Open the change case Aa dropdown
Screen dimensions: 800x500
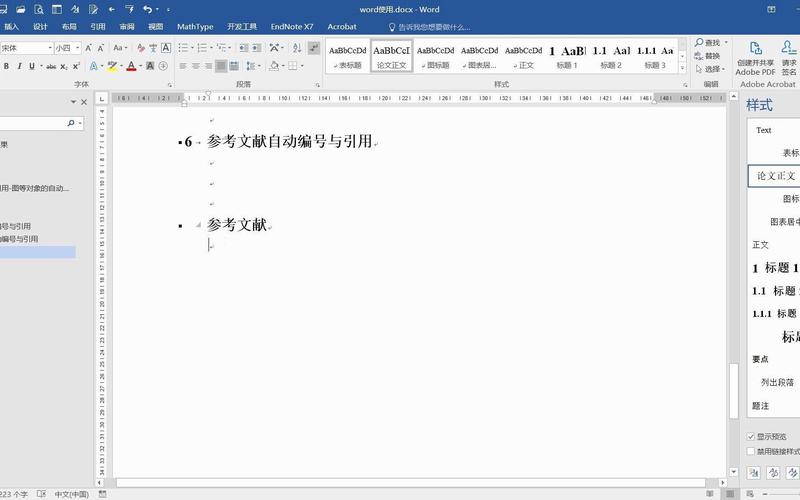[x=120, y=48]
